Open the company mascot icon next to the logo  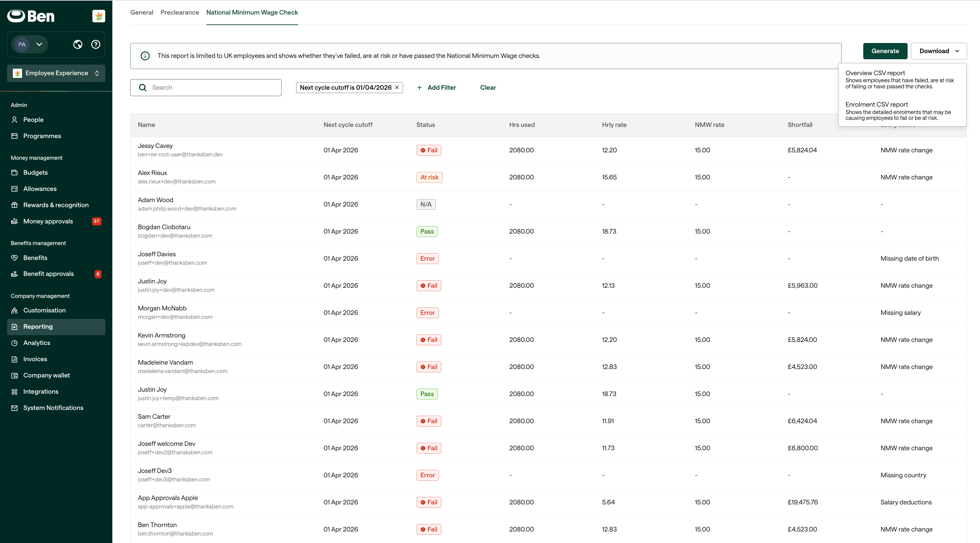point(98,16)
